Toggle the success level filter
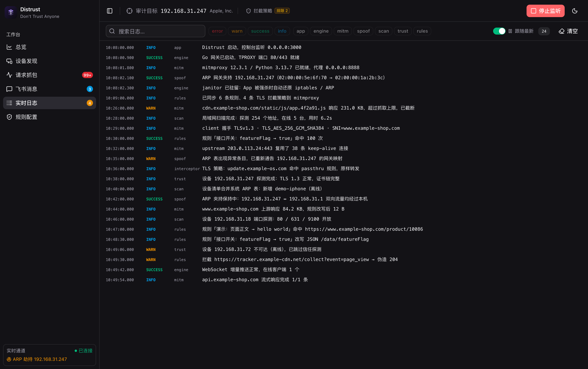Screen dimensions: 588x369 (x=260, y=31)
